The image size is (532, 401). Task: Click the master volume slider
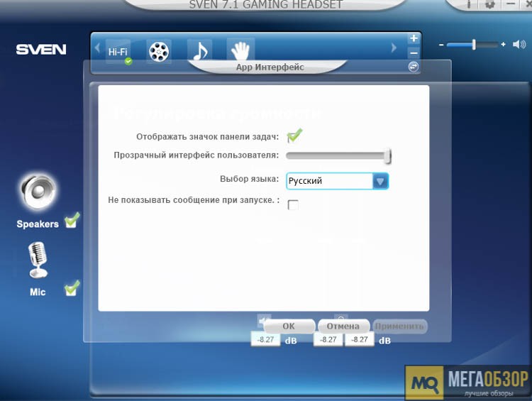click(472, 45)
